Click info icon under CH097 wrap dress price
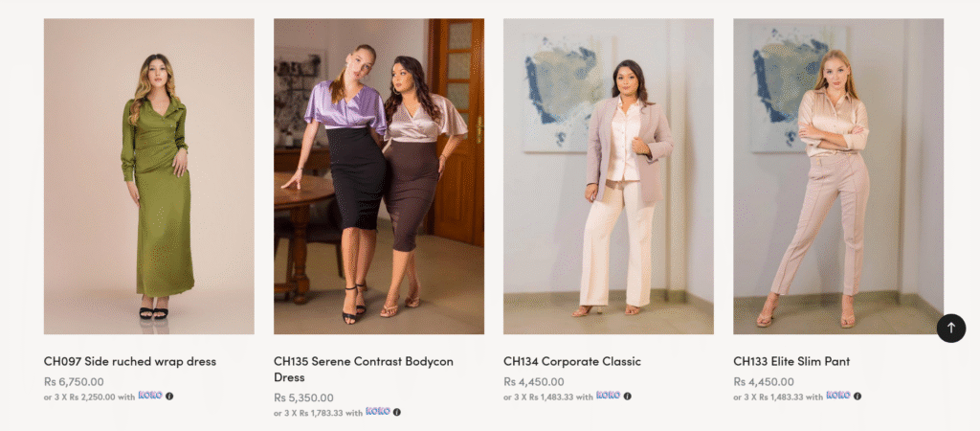980x431 pixels. coord(169,396)
